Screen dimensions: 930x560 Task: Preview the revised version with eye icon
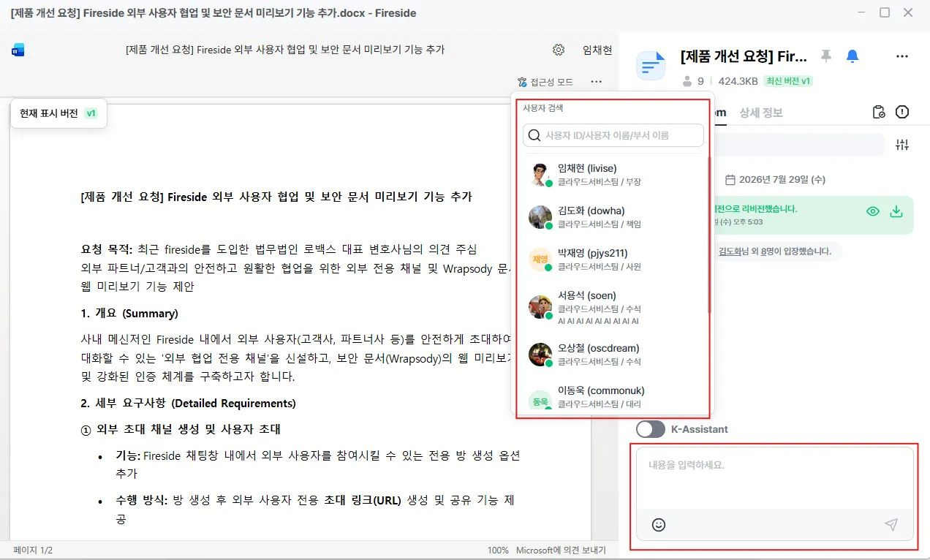point(873,211)
